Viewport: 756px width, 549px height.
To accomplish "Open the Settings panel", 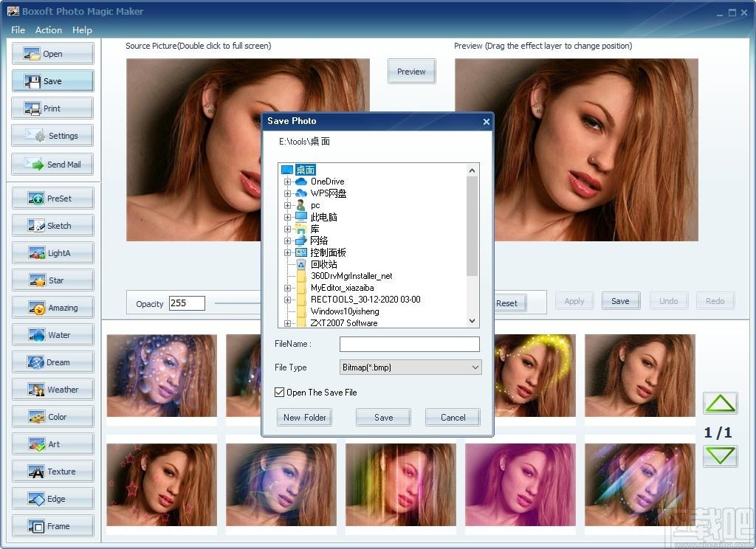I will point(52,136).
